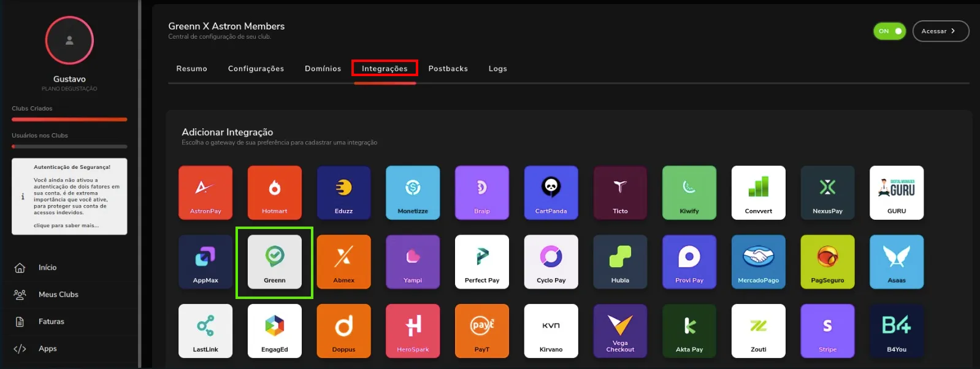Click the 'Adicionar Integração' heading

(x=228, y=132)
